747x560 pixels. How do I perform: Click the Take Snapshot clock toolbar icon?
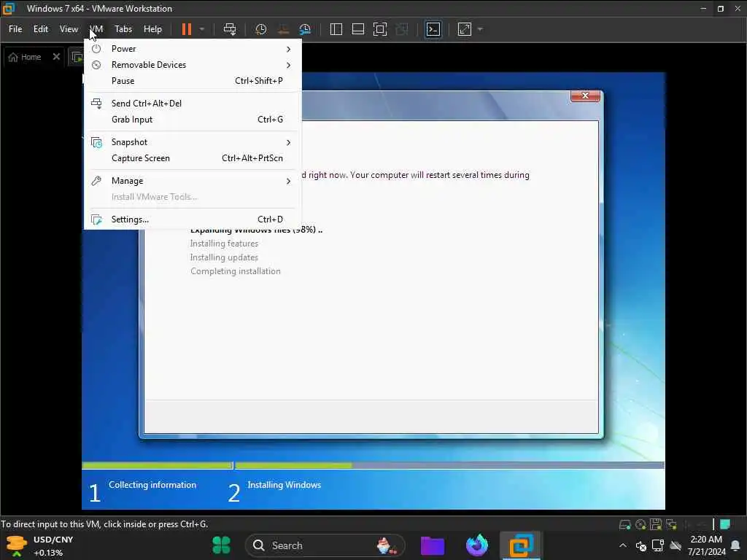pos(260,29)
